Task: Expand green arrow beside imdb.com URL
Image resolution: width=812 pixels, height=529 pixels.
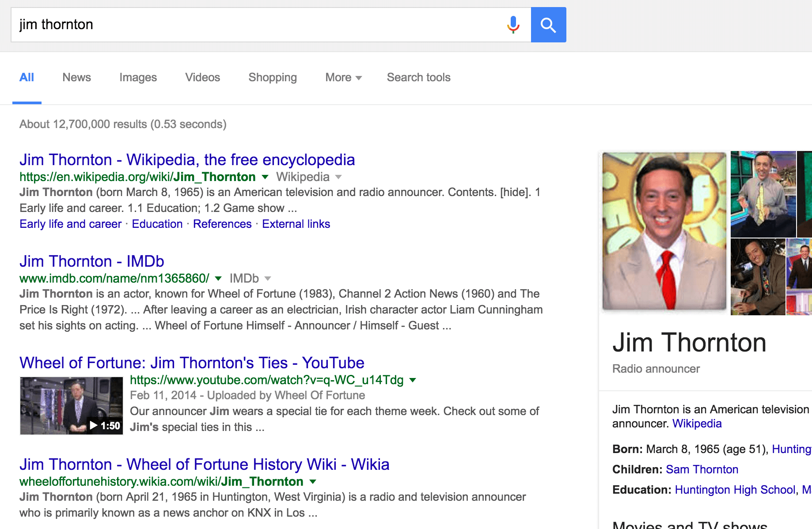Action: click(218, 279)
